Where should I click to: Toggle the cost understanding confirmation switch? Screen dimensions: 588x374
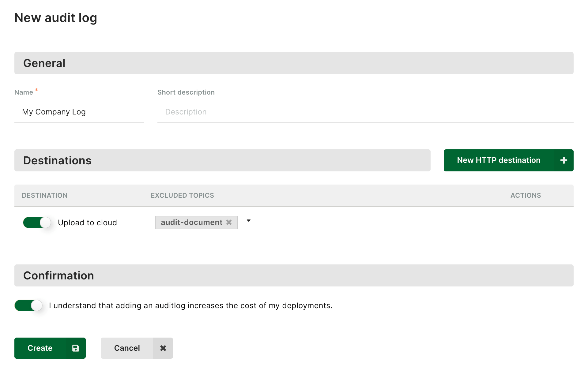click(x=28, y=305)
